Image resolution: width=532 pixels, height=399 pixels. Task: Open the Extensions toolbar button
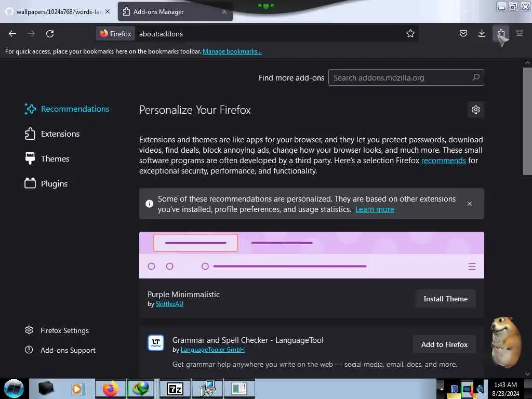(501, 33)
